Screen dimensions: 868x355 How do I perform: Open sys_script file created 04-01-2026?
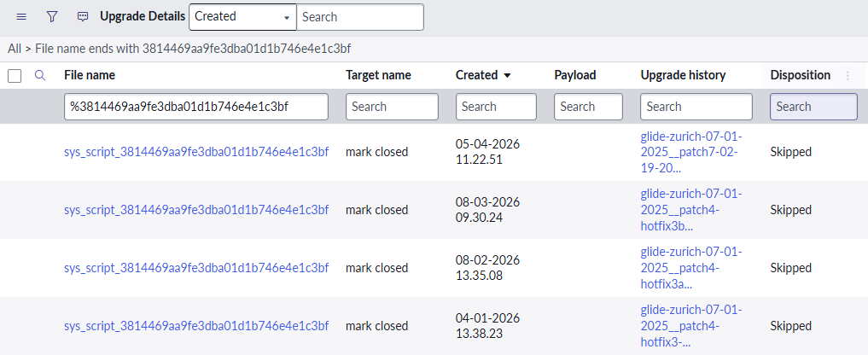click(x=196, y=326)
